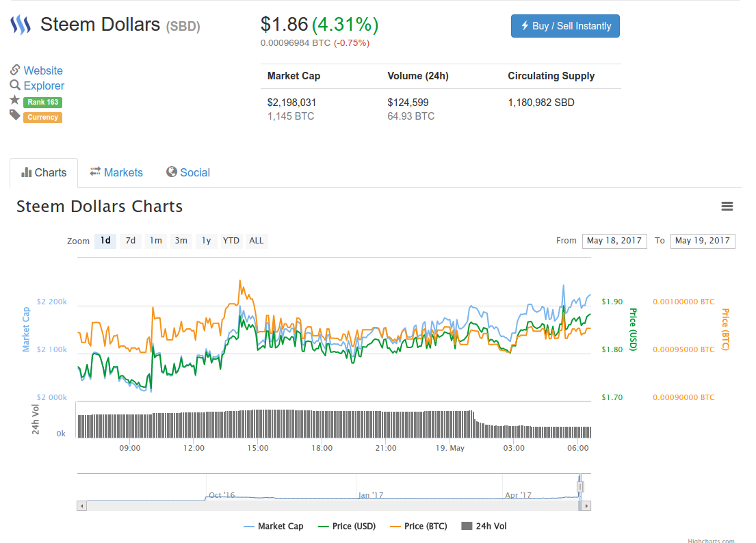The height and width of the screenshot is (543, 756).
Task: Click the From date field May 18, 2017
Action: (x=614, y=241)
